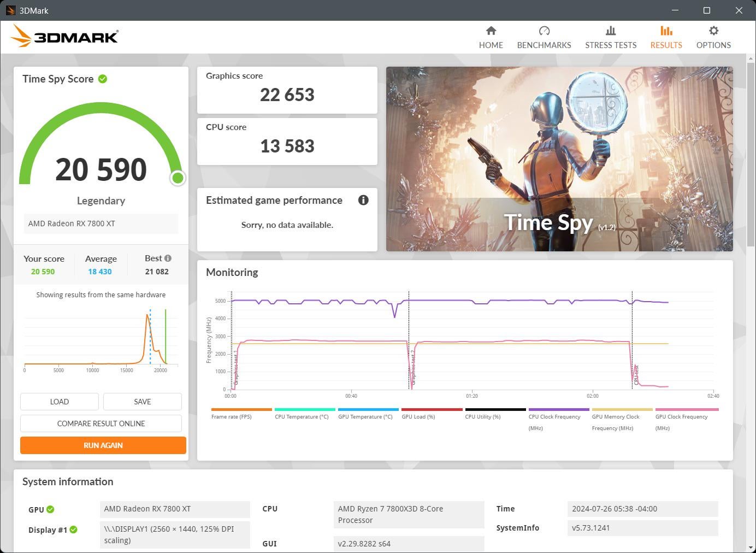Click the LOAD button
This screenshot has height=553, width=756.
[x=60, y=402]
